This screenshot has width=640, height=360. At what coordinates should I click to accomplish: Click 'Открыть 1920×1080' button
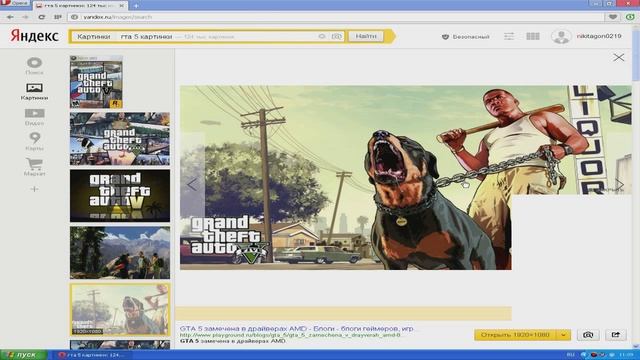pos(515,335)
